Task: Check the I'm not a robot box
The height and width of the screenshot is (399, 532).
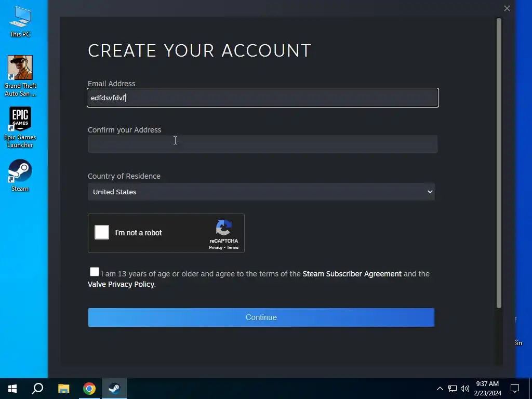Action: pyautogui.click(x=102, y=232)
